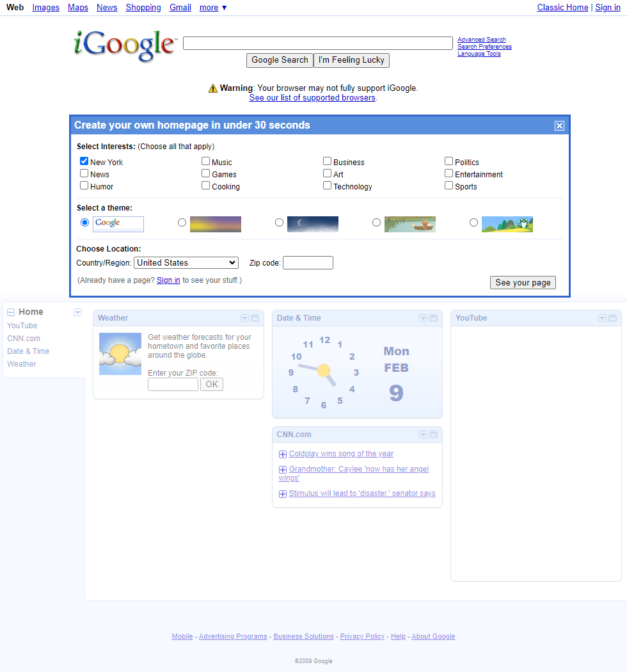Click the Google Search button
Screen dimensions: 627x672
pos(280,60)
